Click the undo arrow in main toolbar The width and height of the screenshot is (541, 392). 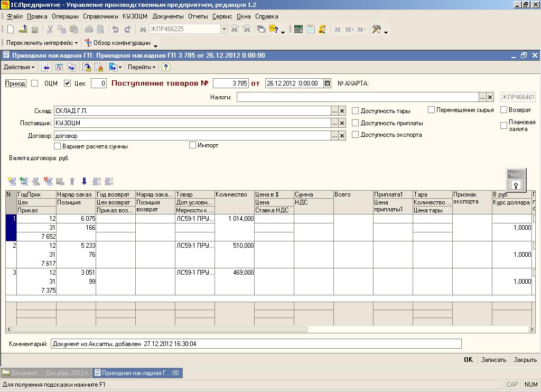pos(115,30)
